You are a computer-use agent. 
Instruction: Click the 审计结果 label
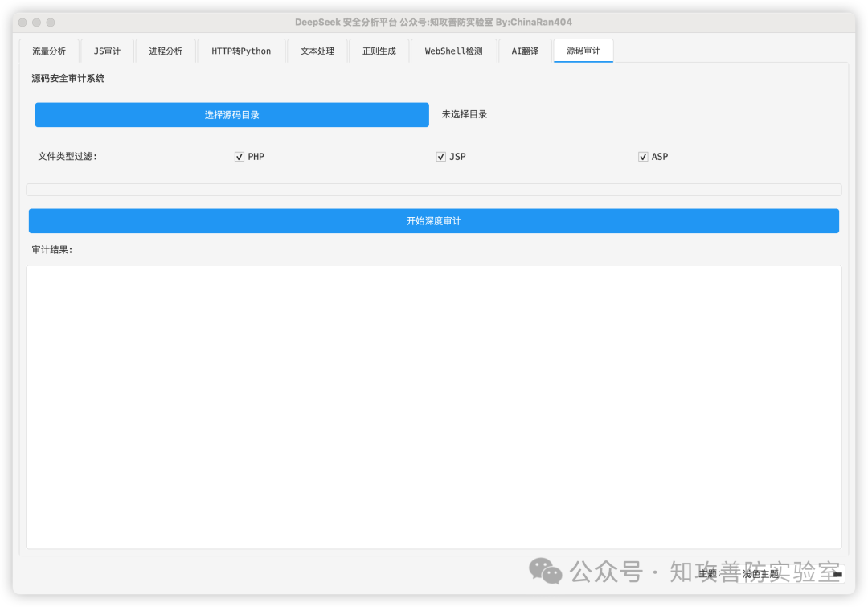point(52,250)
